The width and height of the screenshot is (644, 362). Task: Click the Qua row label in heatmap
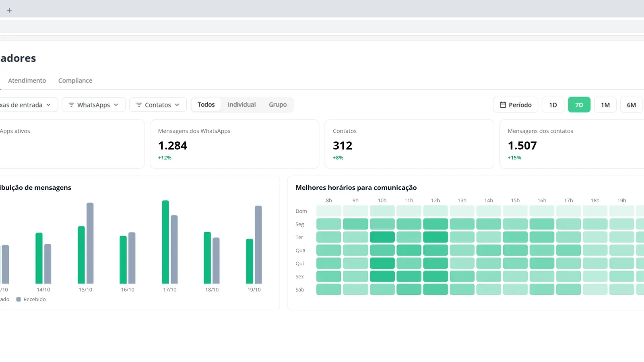300,250
